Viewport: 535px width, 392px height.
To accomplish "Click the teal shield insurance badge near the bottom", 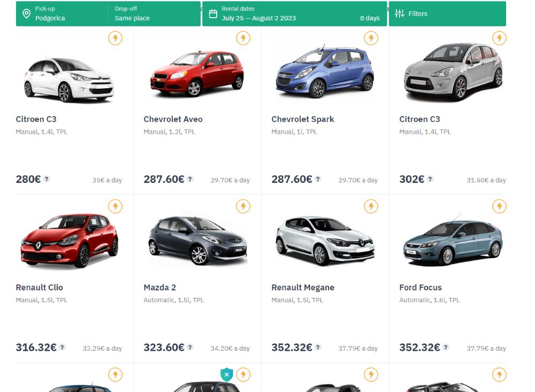I will pyautogui.click(x=227, y=375).
